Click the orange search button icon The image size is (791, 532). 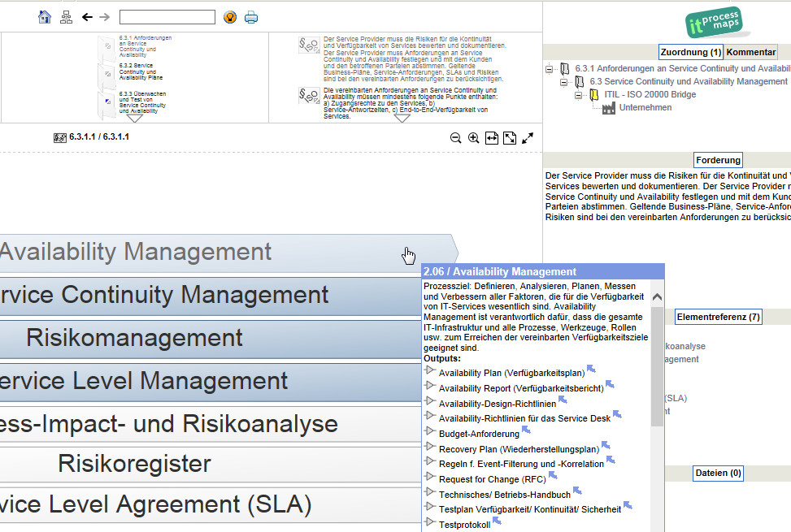[x=230, y=17]
